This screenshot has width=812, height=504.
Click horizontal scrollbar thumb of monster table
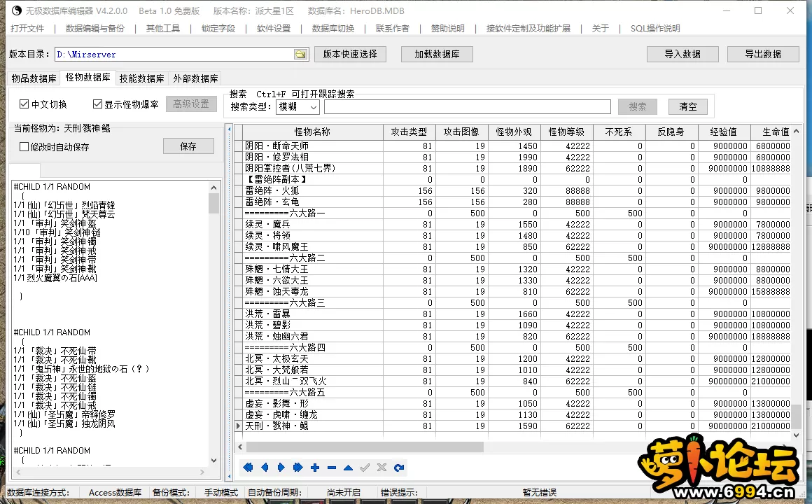point(365,447)
